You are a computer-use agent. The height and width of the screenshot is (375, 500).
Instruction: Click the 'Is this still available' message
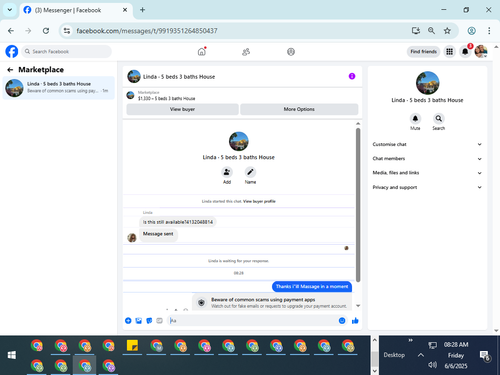tap(178, 222)
